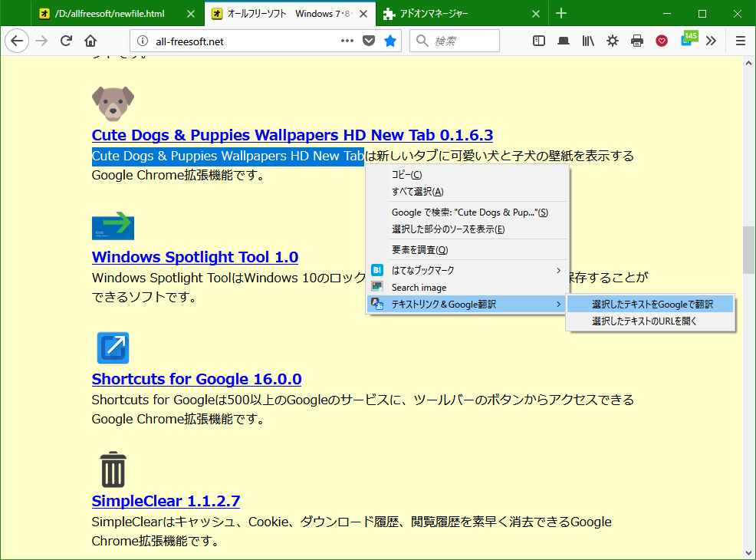Open a new tab with plus button
This screenshot has width=756, height=560.
(x=561, y=13)
